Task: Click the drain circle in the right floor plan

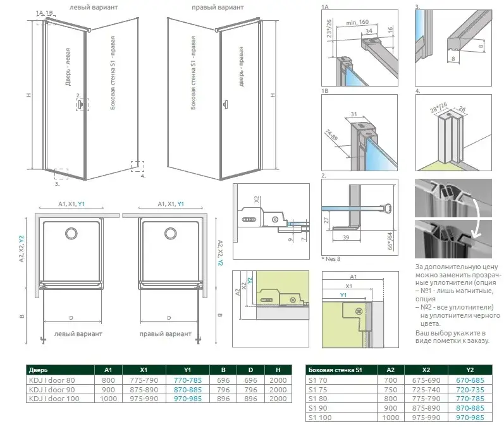Action: coord(171,234)
